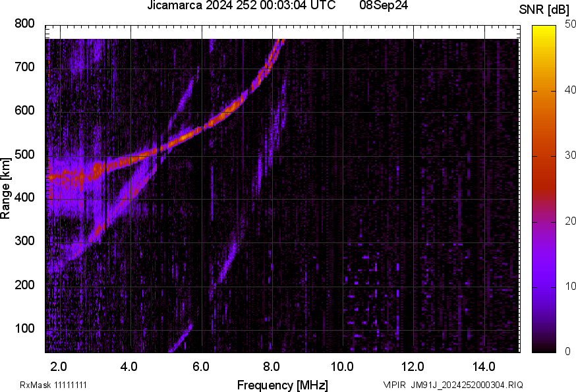Click the x-axis tick label '14.0'
The height and width of the screenshot is (392, 576).
484,367
